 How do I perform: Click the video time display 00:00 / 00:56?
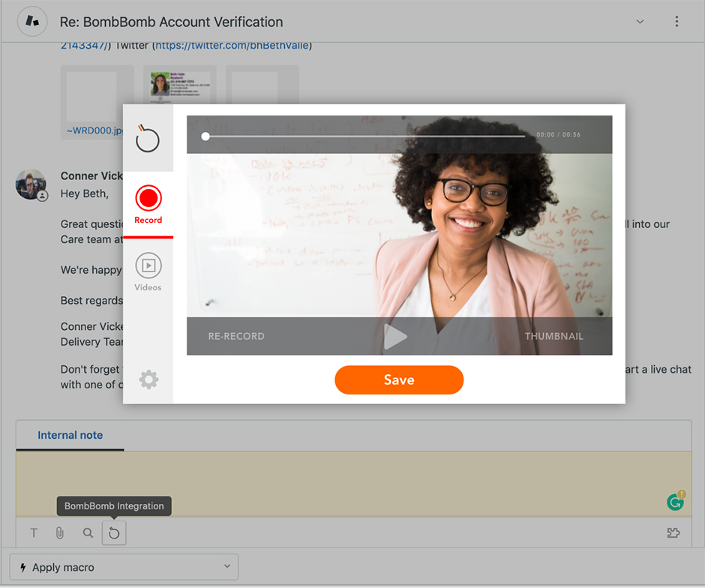(x=558, y=134)
